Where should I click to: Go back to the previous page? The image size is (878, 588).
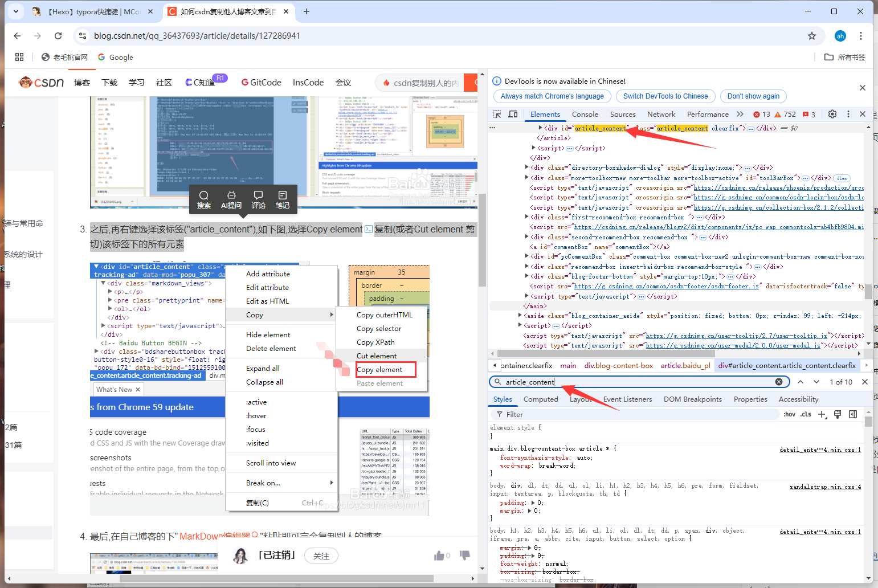click(x=17, y=36)
